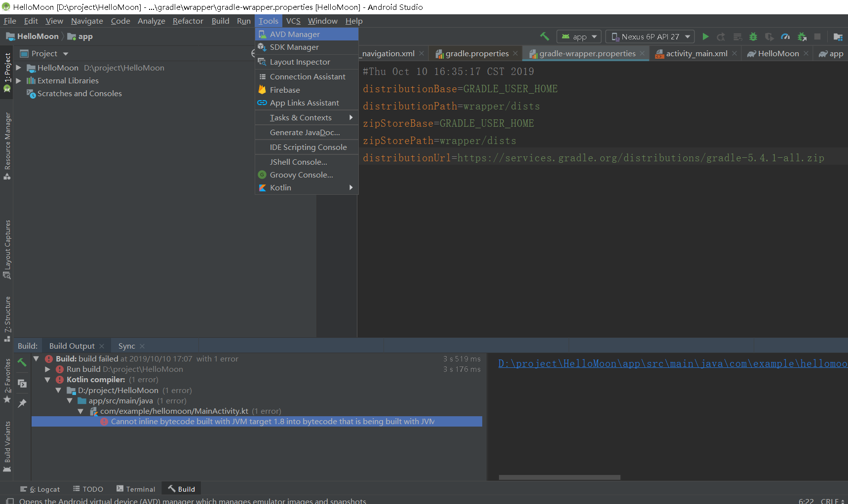
Task: Open the Nexus 6P API 27 device dropdown
Action: point(650,36)
